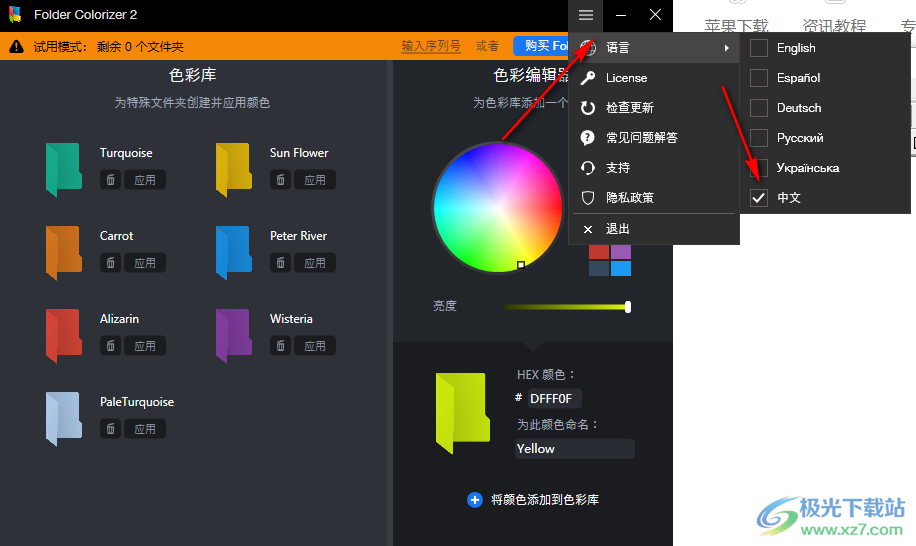Choose 退出 to exit the app
The image size is (916, 546).
[654, 229]
